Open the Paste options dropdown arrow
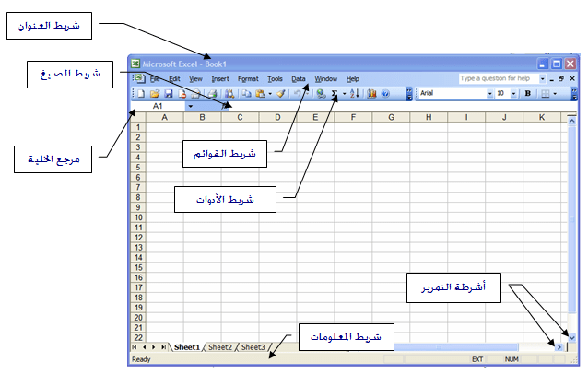 tap(270, 94)
